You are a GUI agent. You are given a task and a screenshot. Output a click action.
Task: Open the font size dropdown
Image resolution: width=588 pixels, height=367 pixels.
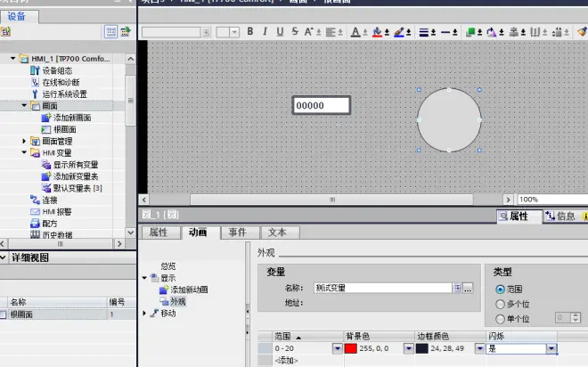(x=234, y=32)
